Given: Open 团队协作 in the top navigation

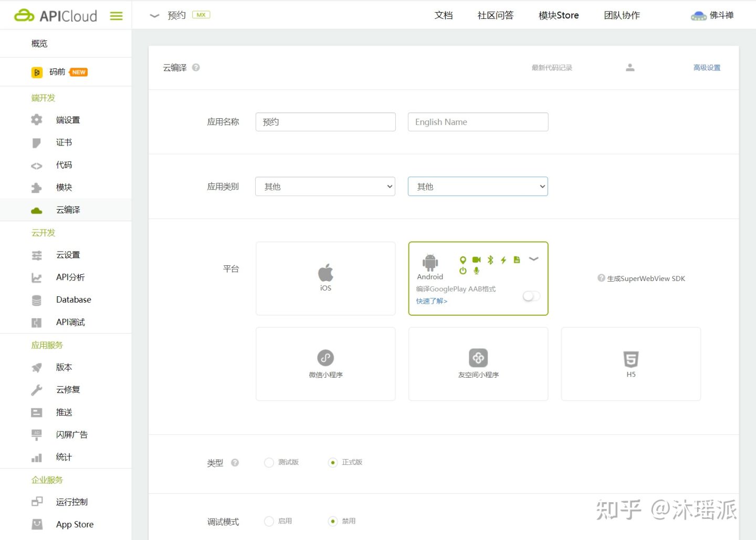Looking at the screenshot, I should pyautogui.click(x=622, y=15).
